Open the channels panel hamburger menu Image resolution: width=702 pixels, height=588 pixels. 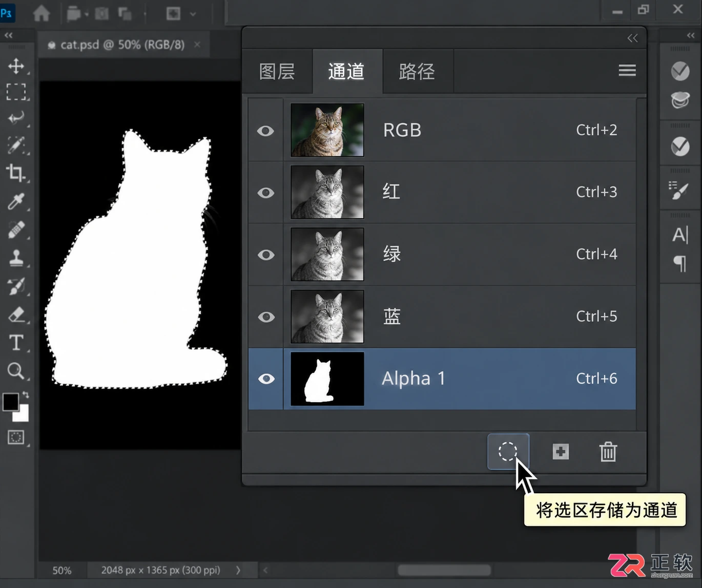627,70
